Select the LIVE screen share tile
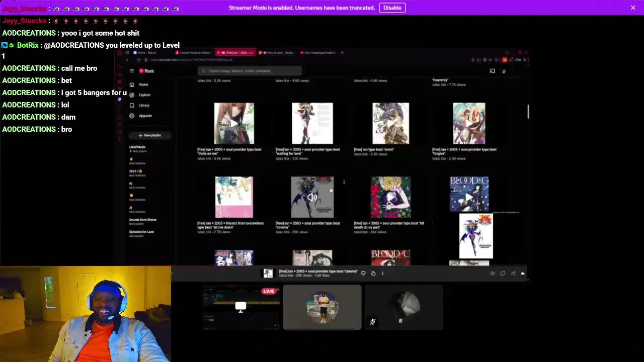 click(x=240, y=307)
